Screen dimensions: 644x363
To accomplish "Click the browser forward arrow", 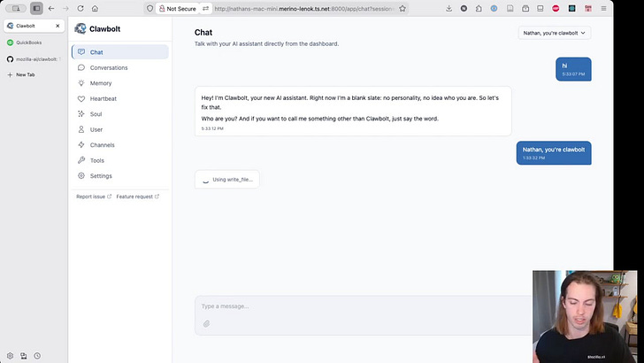I will coord(65,8).
